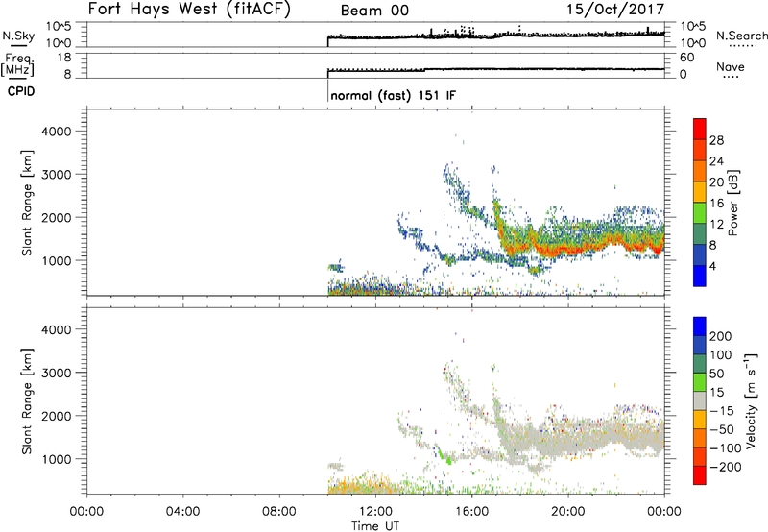Click the Nave legend label
Image resolution: width=768 pixels, height=532 pixels.
(731, 67)
